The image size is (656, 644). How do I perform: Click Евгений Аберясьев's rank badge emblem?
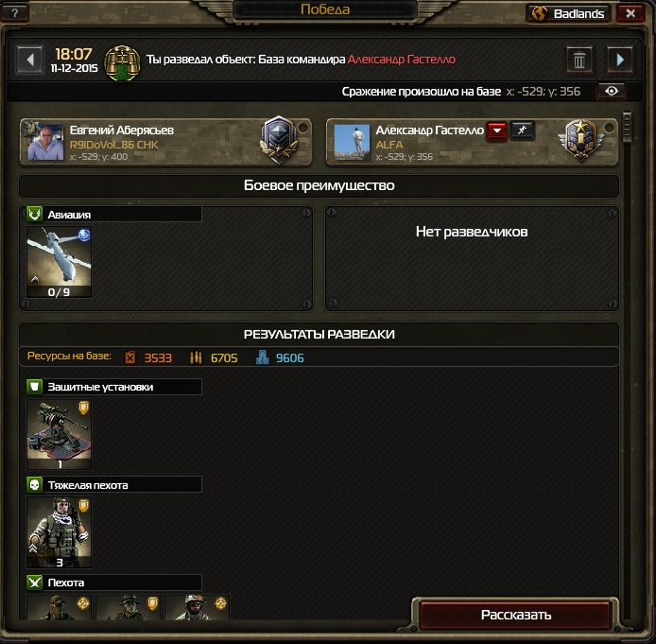click(279, 140)
